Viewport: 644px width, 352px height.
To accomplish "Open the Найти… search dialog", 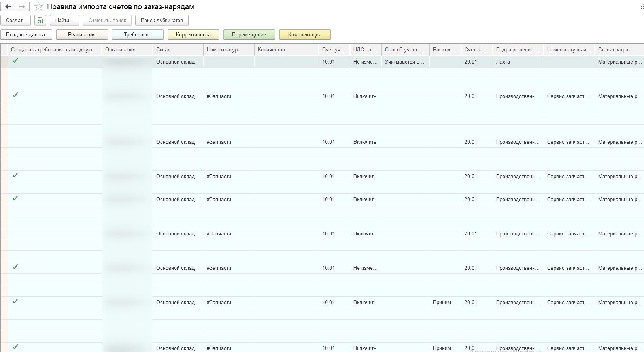I will coord(64,21).
